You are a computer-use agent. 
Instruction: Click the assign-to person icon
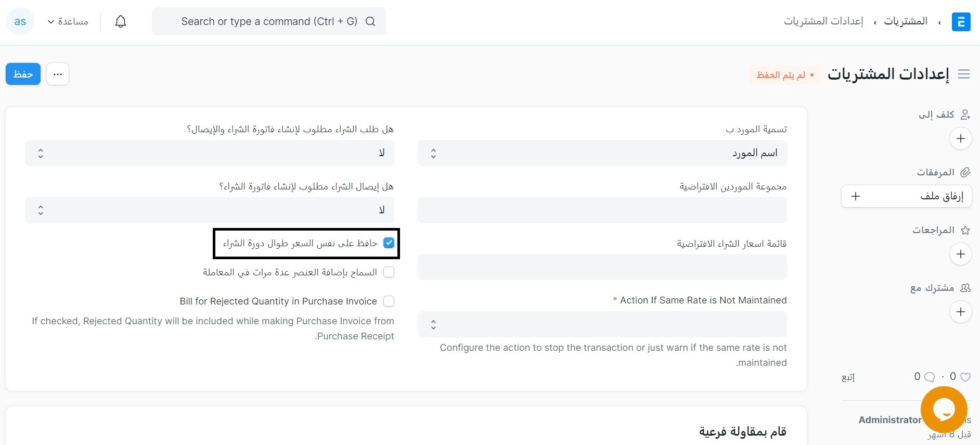pos(965,115)
